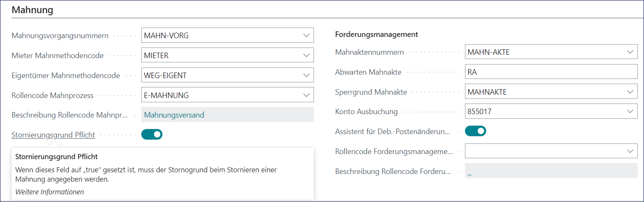Open the Mahnungsvorgangsnummern dropdown arrow
Viewport: 644px width, 202px height.
pos(306,36)
